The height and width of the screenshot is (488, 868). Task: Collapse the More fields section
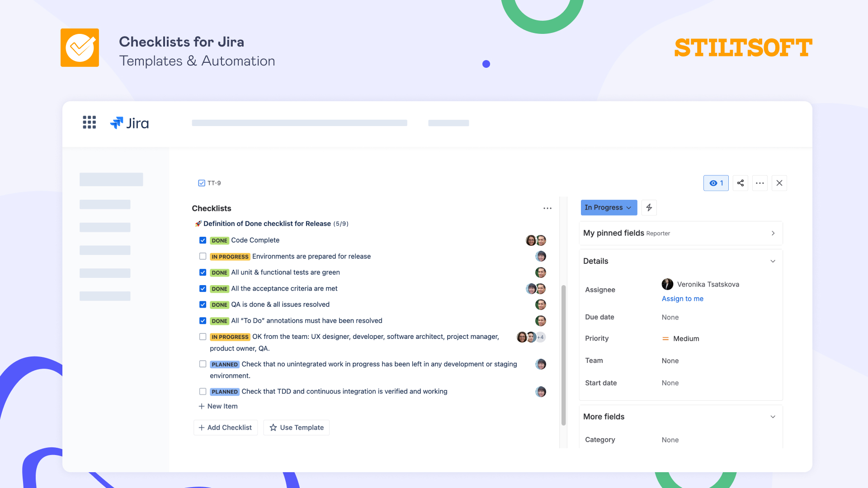pyautogui.click(x=773, y=417)
